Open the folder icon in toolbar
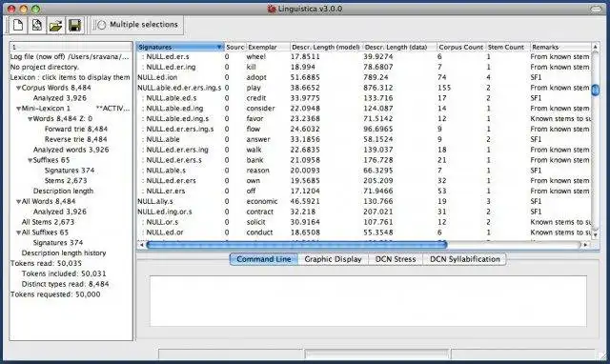Screen dimensions: 610x364 pos(55,26)
